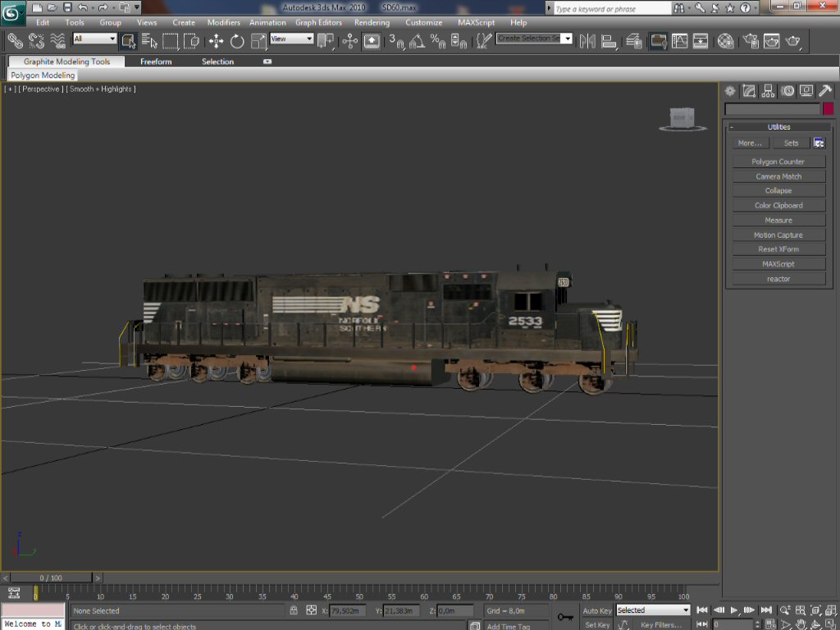Open the Modifiers menu
The height and width of the screenshot is (630, 840).
coord(224,22)
